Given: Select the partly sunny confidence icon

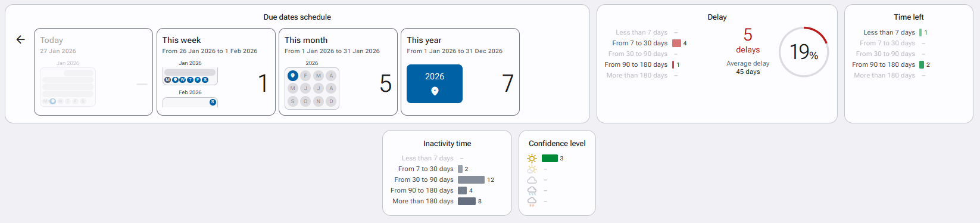Looking at the screenshot, I should pyautogui.click(x=532, y=169).
